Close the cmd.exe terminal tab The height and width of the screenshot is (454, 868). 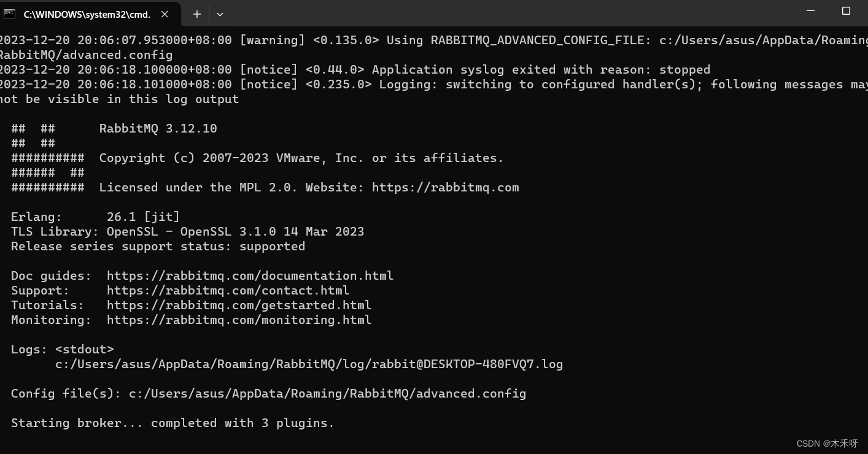point(165,13)
